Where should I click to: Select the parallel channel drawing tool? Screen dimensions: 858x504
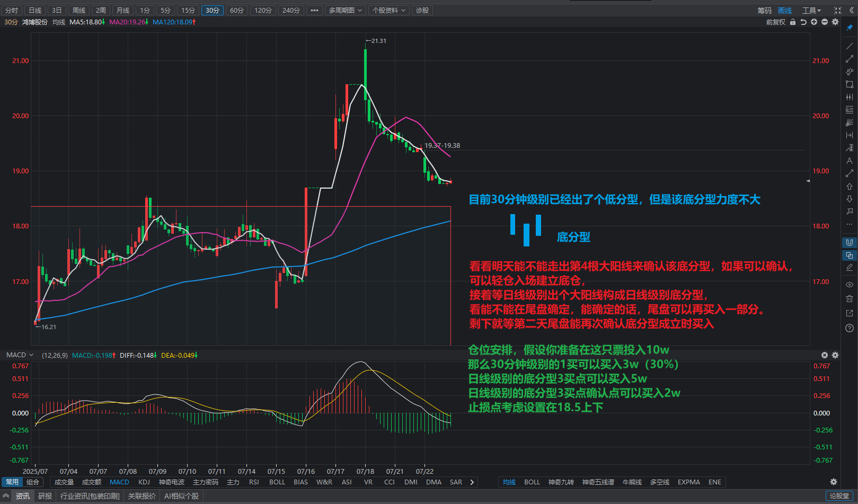coord(850,72)
